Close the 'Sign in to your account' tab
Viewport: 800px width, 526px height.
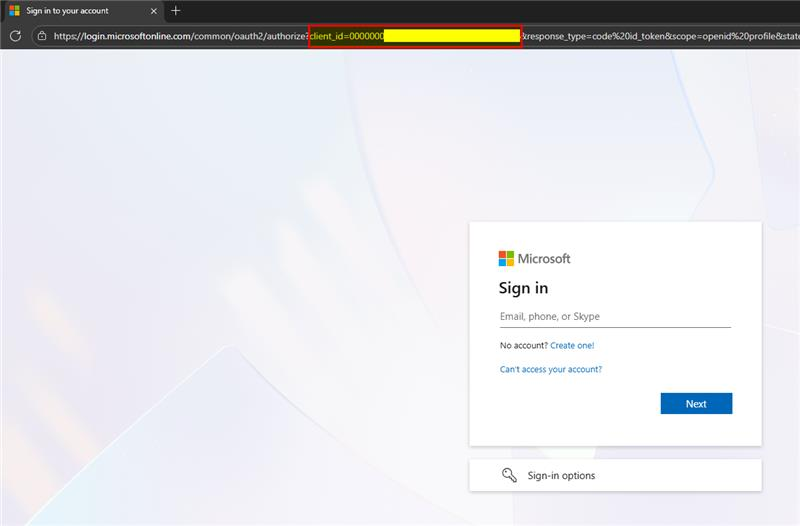coord(154,11)
